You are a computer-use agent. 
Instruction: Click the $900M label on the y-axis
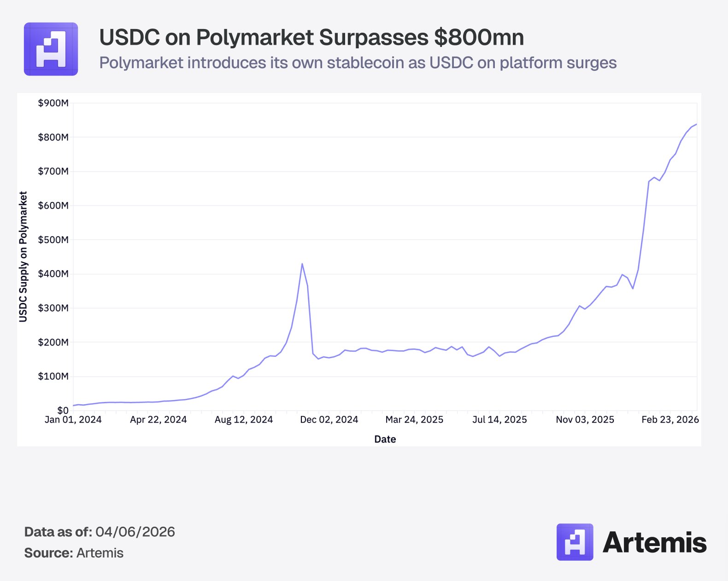[53, 103]
